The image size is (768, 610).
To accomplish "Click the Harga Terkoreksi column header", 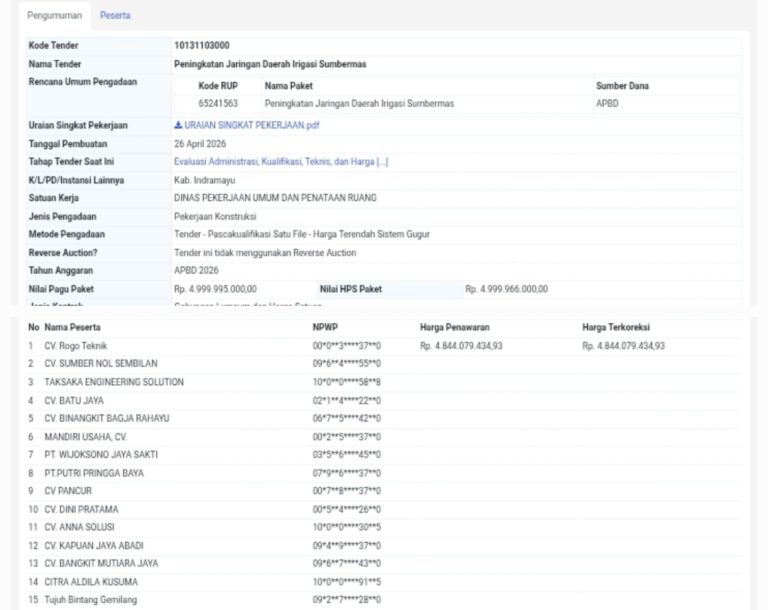I will point(616,327).
